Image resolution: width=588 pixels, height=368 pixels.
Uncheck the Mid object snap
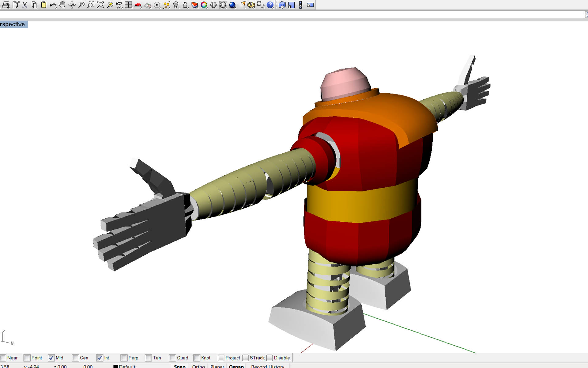tap(51, 358)
